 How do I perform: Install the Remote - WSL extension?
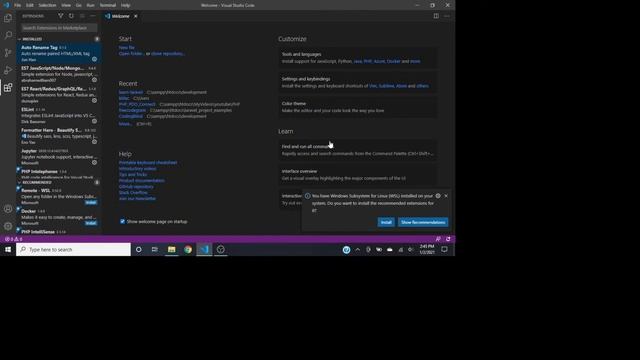click(91, 202)
